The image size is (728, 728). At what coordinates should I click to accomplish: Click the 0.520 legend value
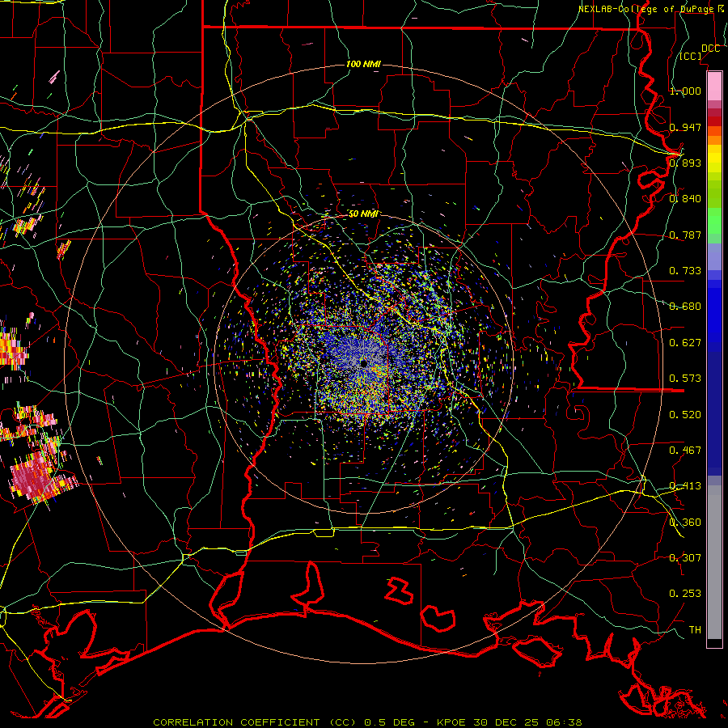685,415
